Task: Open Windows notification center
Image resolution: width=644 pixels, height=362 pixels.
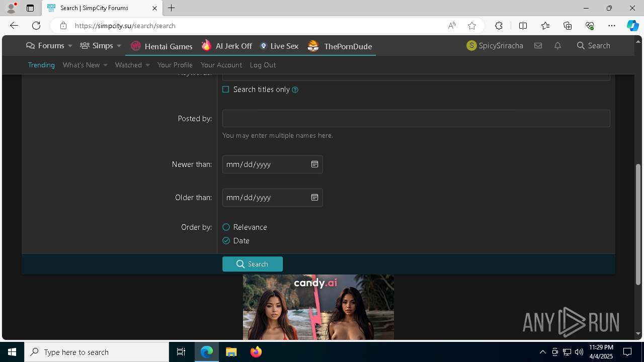Action: click(x=627, y=352)
